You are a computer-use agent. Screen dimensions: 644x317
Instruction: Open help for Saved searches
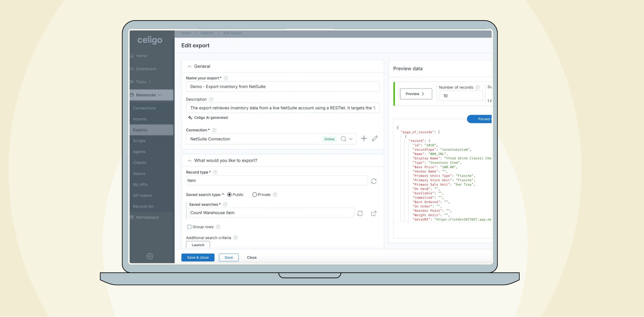click(225, 205)
